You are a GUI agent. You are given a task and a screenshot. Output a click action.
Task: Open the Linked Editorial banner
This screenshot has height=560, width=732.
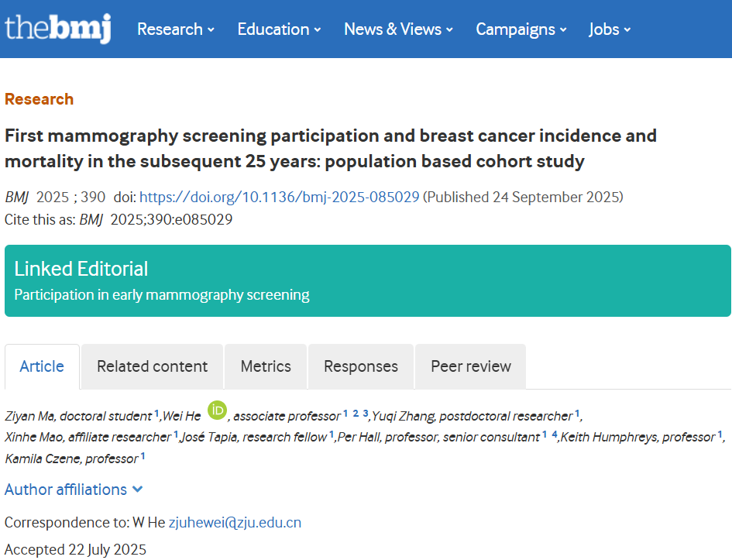click(367, 280)
